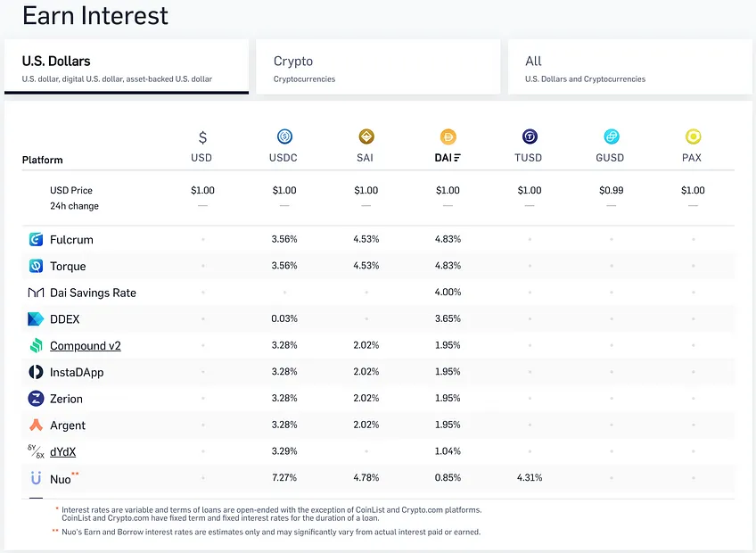The height and width of the screenshot is (553, 756).
Task: Click the SAI coin icon
Action: click(x=366, y=136)
